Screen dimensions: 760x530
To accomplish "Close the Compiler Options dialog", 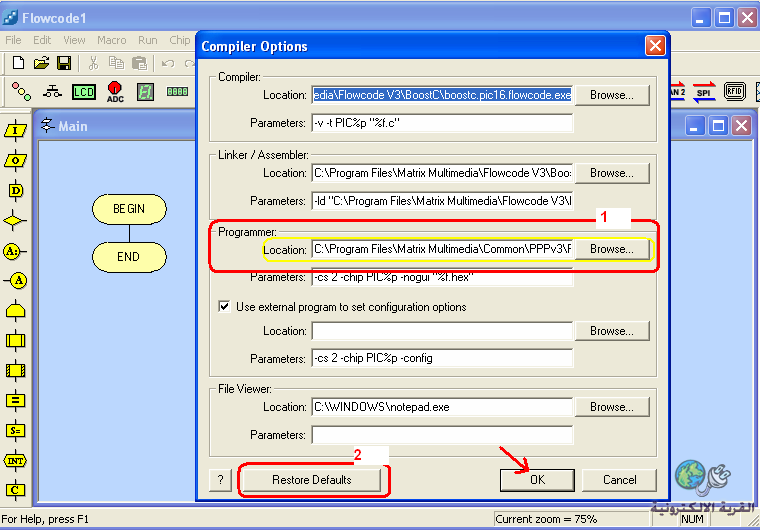I will (x=655, y=46).
